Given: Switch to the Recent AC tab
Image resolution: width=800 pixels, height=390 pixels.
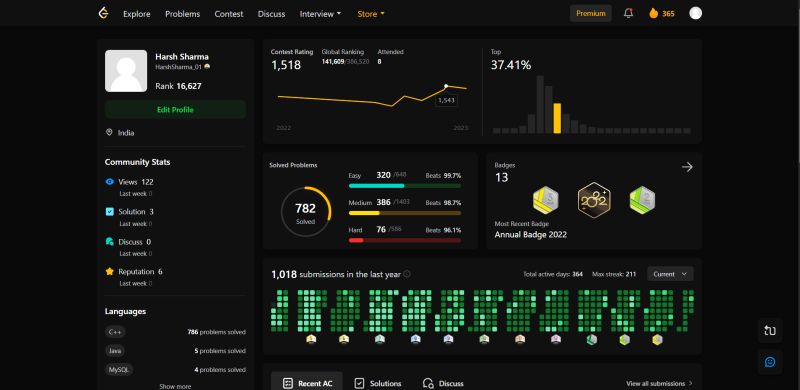Looking at the screenshot, I should coord(307,383).
